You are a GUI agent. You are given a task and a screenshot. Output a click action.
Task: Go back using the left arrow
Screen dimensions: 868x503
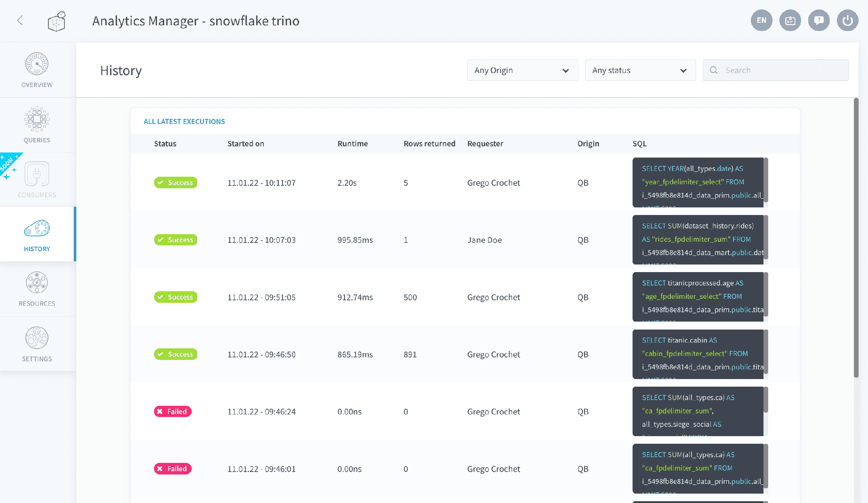click(20, 21)
